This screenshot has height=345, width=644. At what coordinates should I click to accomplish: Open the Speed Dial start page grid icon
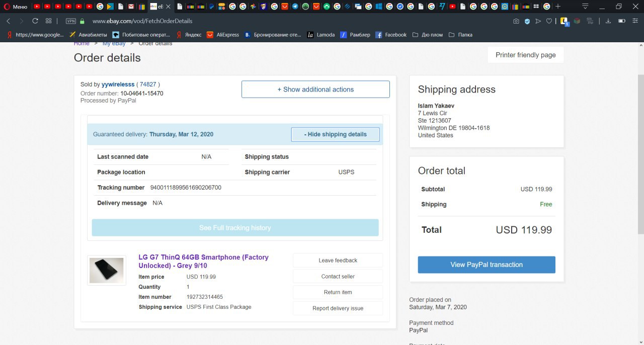tap(49, 21)
